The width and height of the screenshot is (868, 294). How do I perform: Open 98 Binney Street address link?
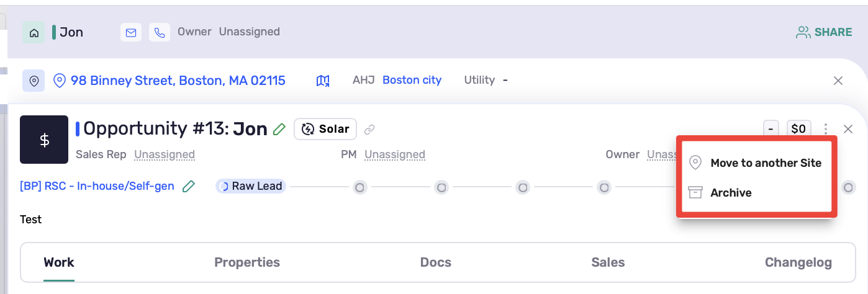pos(170,81)
